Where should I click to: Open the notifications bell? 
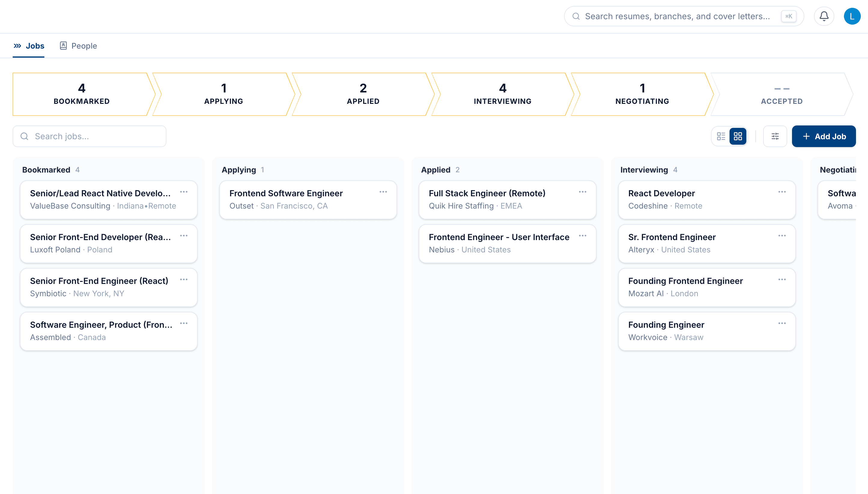824,16
